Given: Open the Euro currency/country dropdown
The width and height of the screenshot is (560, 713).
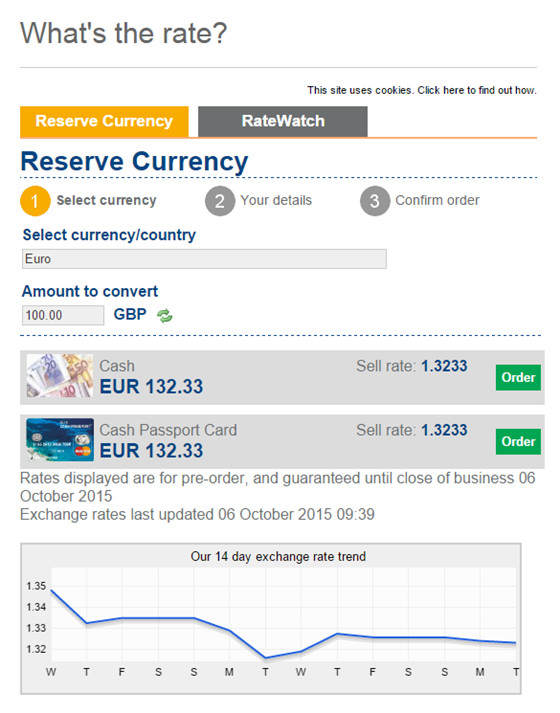Looking at the screenshot, I should coord(204,259).
